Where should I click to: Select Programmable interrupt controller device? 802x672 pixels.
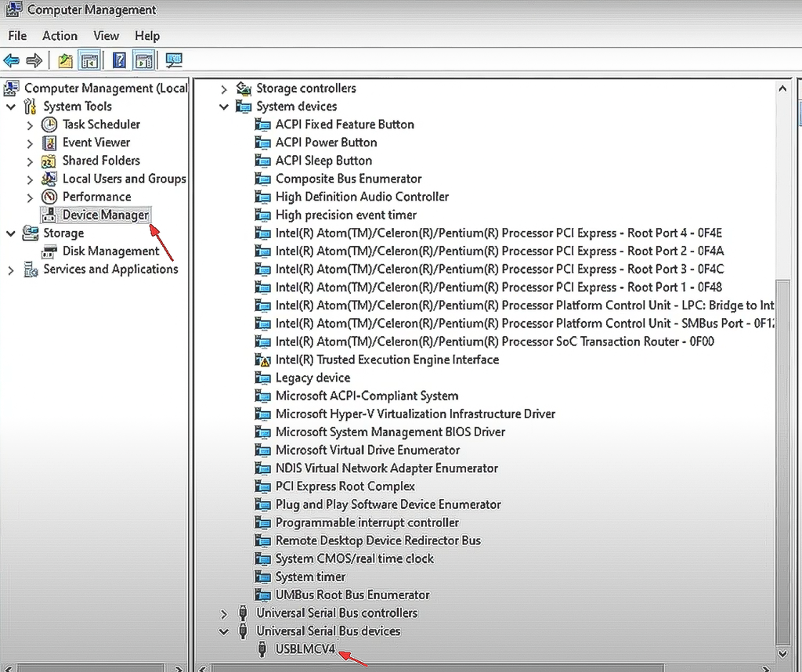click(367, 522)
